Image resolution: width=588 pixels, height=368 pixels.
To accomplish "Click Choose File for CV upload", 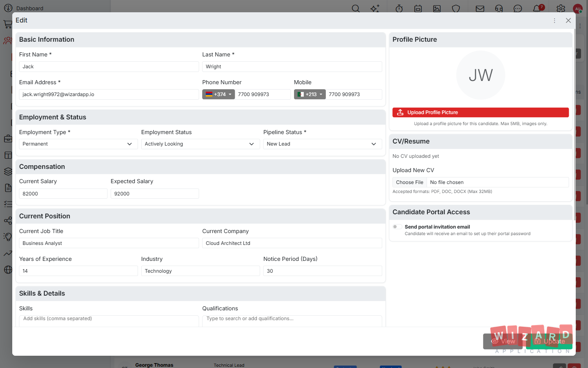I will pos(410,182).
